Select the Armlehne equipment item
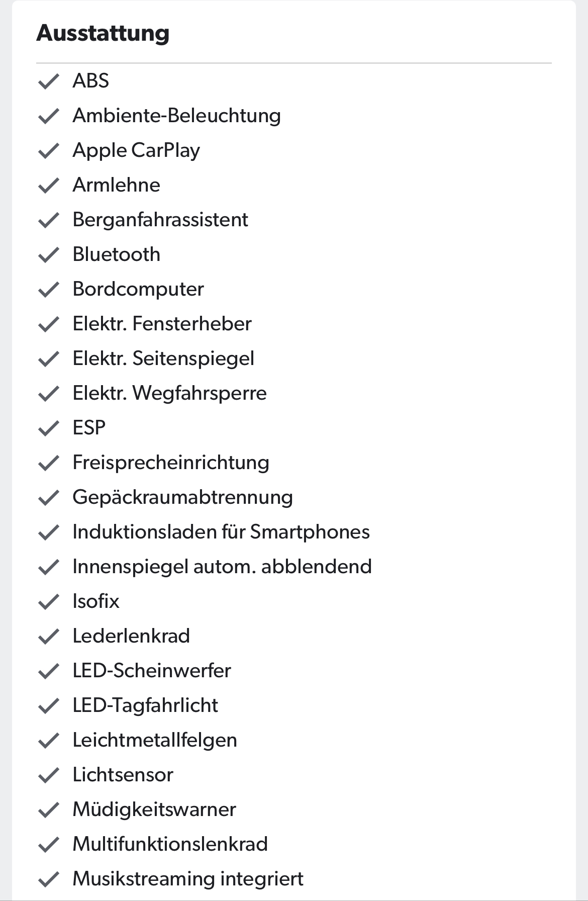Image resolution: width=588 pixels, height=901 pixels. [116, 185]
